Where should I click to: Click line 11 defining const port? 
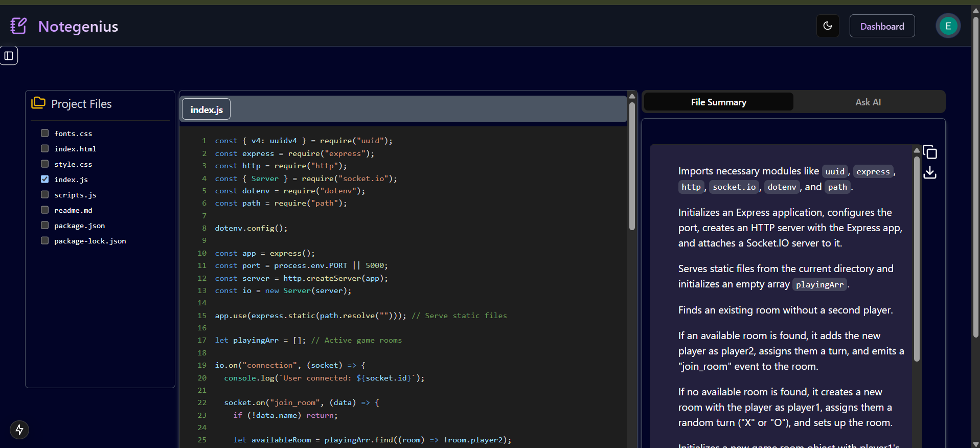coord(301,265)
